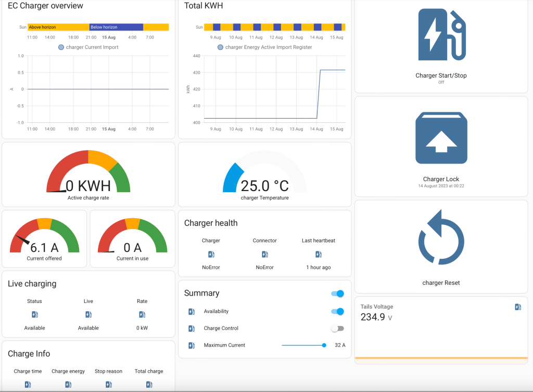The width and height of the screenshot is (533, 392).
Task: Click the Maximum Current slider handle
Action: (x=324, y=345)
